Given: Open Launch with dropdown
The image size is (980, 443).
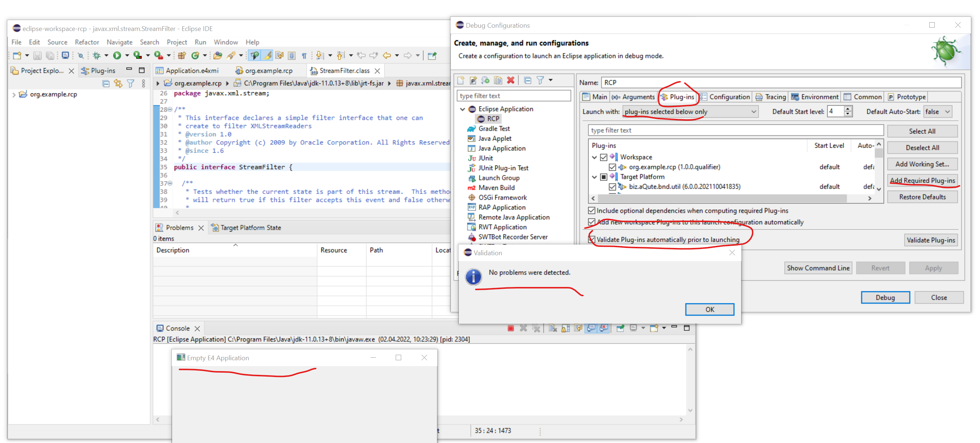Looking at the screenshot, I should tap(690, 112).
